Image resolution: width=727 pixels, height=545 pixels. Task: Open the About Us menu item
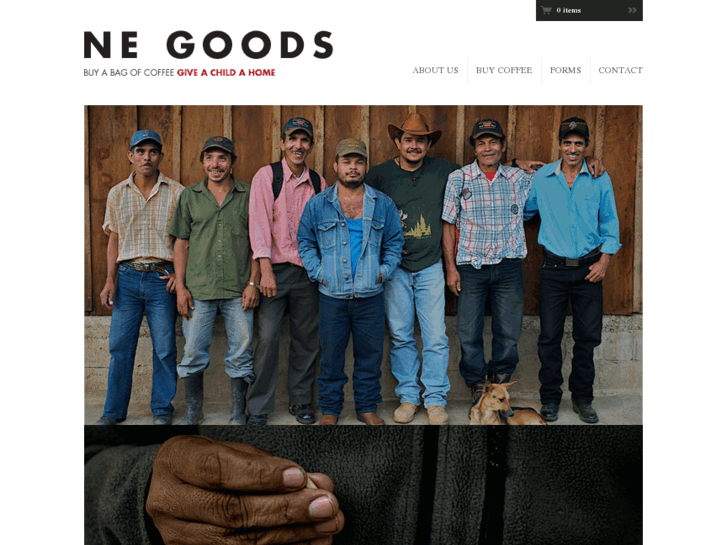pyautogui.click(x=435, y=70)
